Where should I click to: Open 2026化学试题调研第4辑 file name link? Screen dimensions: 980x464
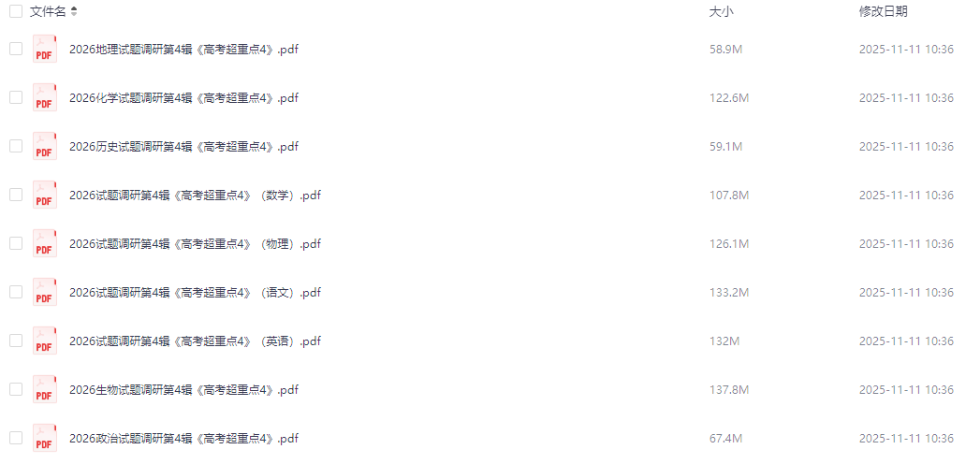tap(183, 98)
